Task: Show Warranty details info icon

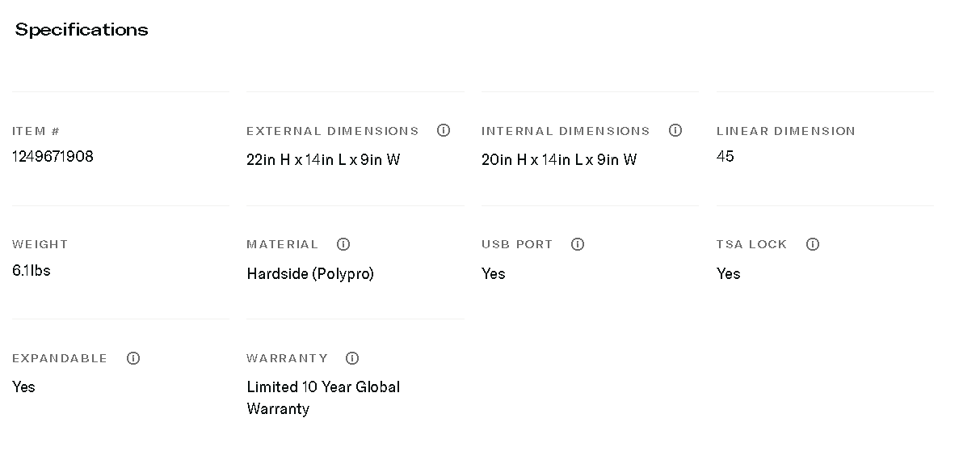Action: [x=352, y=358]
